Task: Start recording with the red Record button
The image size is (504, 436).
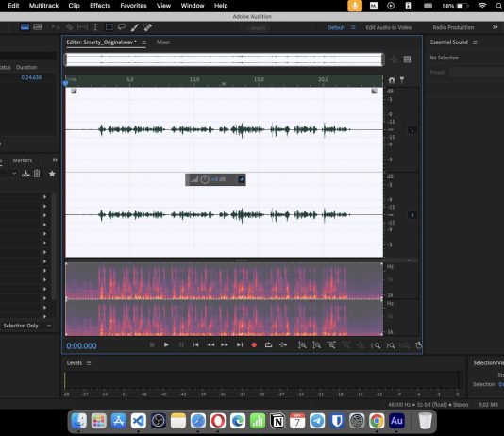Action: [x=254, y=345]
